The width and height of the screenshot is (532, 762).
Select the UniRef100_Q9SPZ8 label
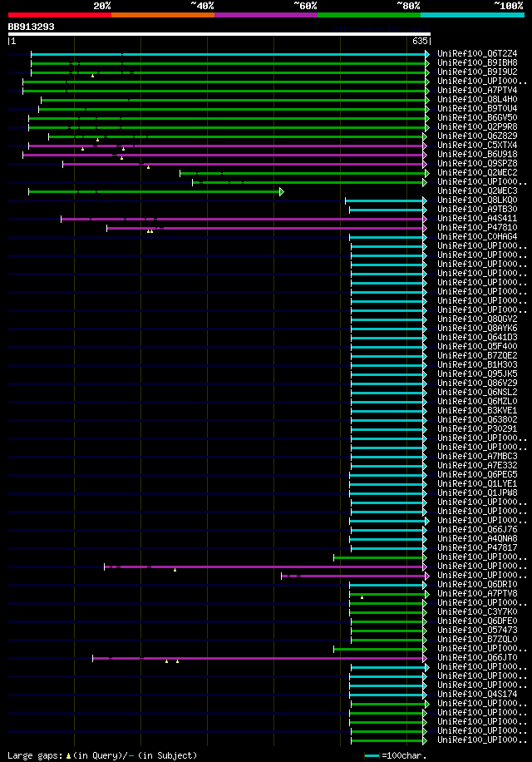[477, 163]
